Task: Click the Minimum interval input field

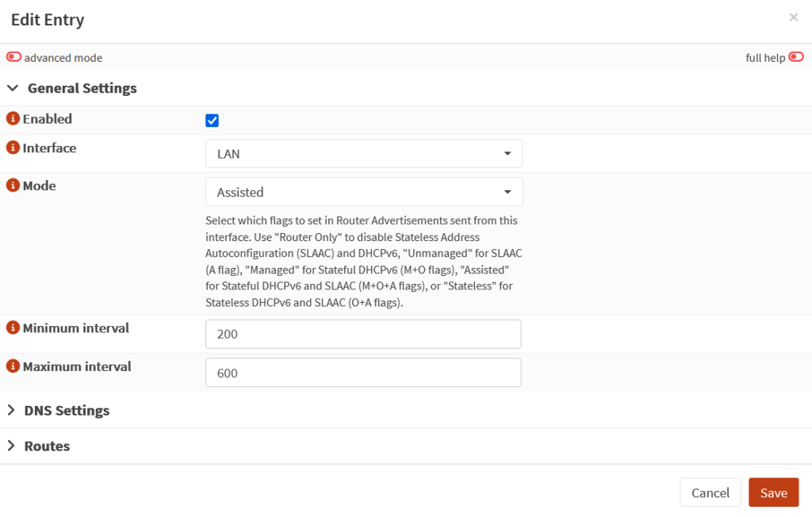Action: coord(363,334)
